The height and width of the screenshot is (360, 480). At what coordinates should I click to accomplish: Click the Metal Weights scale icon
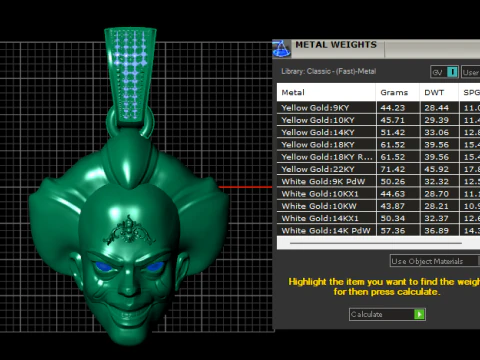point(281,49)
